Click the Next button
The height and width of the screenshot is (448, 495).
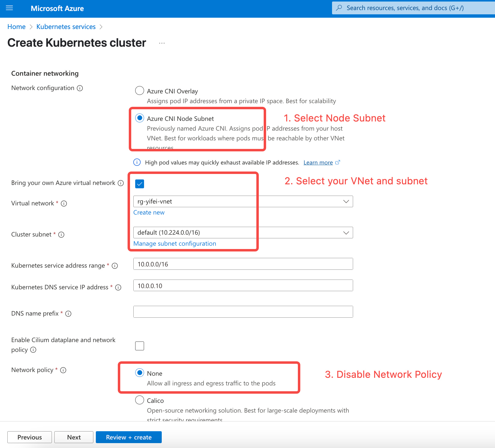click(74, 437)
